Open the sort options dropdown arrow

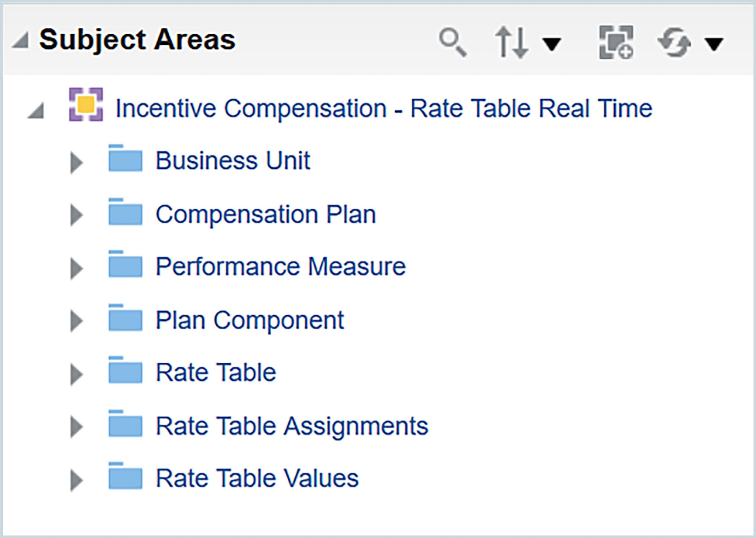(x=551, y=44)
